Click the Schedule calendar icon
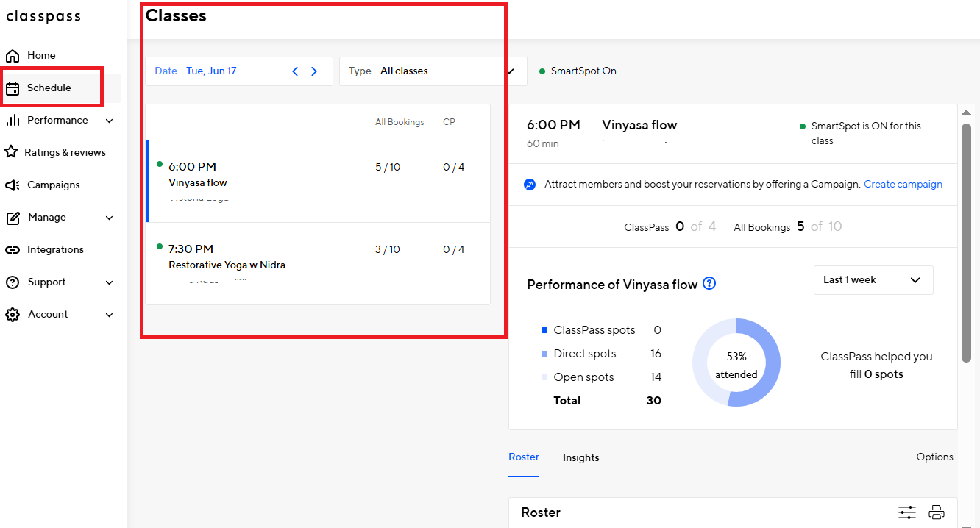 [13, 88]
